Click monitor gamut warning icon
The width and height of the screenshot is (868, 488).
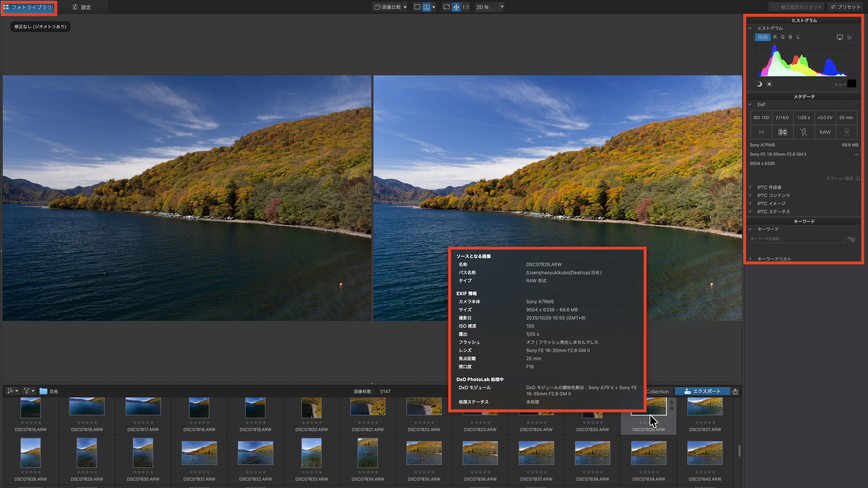tap(840, 37)
